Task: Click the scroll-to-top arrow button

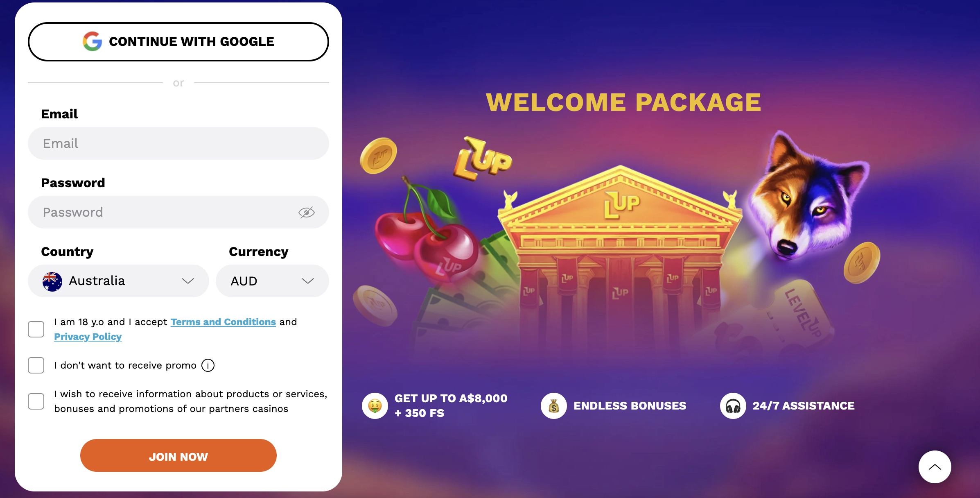Action: coord(935,467)
